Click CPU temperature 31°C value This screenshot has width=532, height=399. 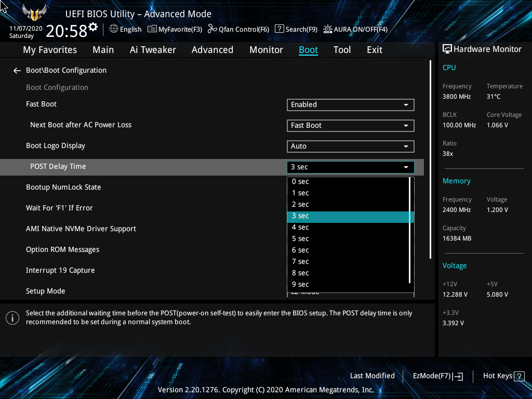click(494, 97)
